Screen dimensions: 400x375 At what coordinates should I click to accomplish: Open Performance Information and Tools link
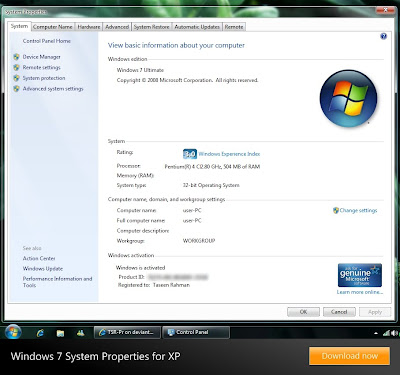click(57, 282)
